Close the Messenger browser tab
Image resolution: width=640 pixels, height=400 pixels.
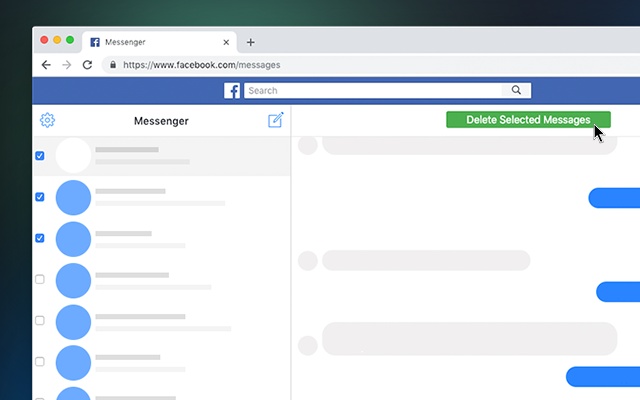pyautogui.click(x=226, y=42)
